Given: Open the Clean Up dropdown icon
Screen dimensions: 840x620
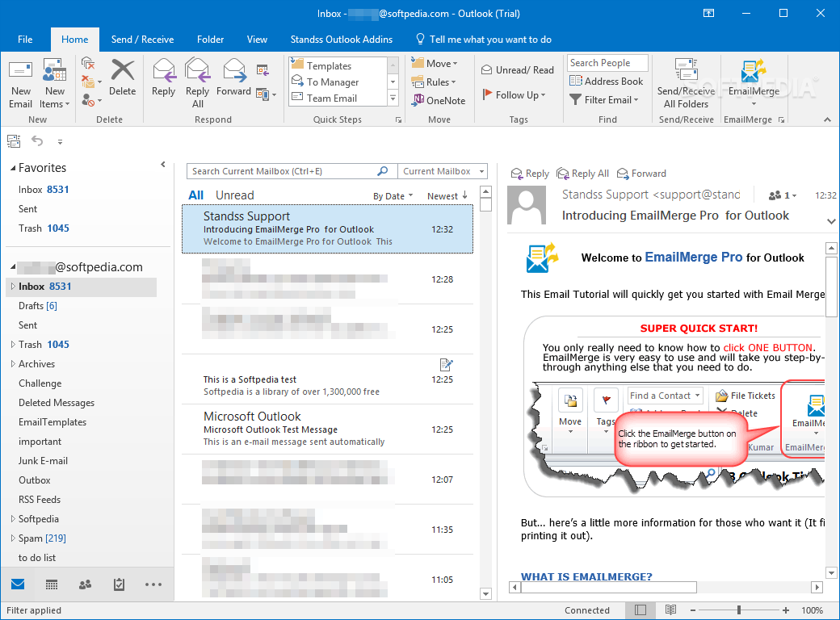Looking at the screenshot, I should click(90, 82).
